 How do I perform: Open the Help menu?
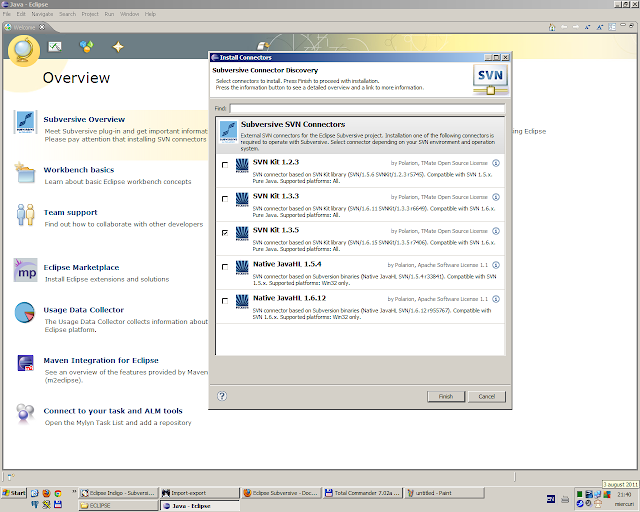(150, 14)
